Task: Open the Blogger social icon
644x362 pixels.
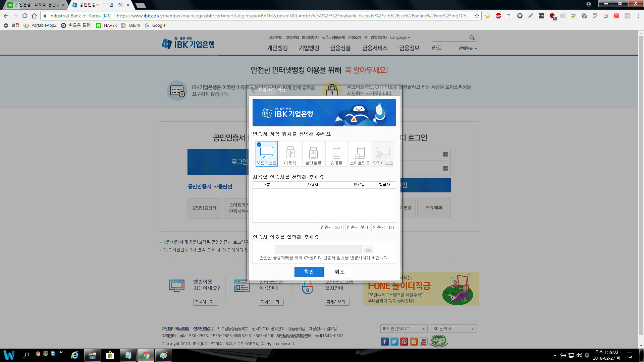Action: [414, 342]
